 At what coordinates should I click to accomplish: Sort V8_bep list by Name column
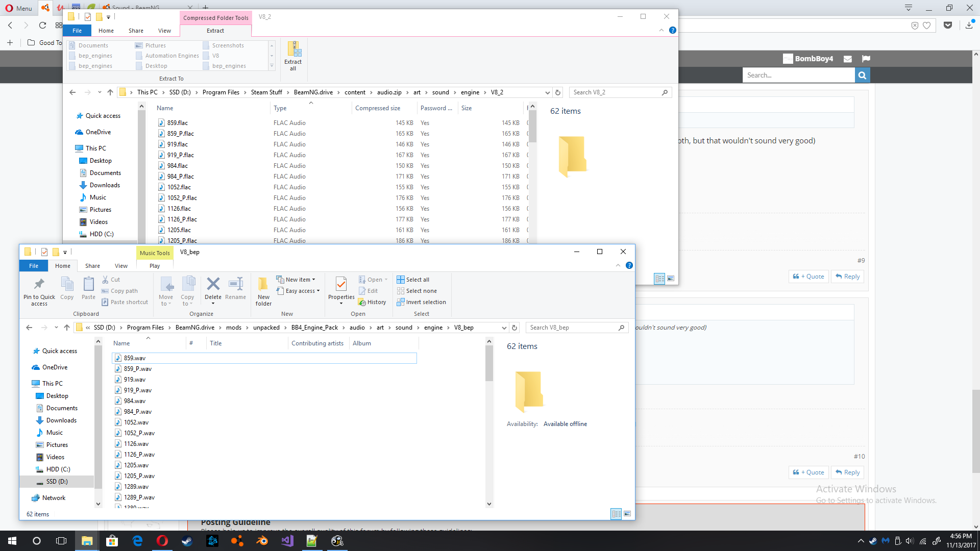pyautogui.click(x=148, y=343)
